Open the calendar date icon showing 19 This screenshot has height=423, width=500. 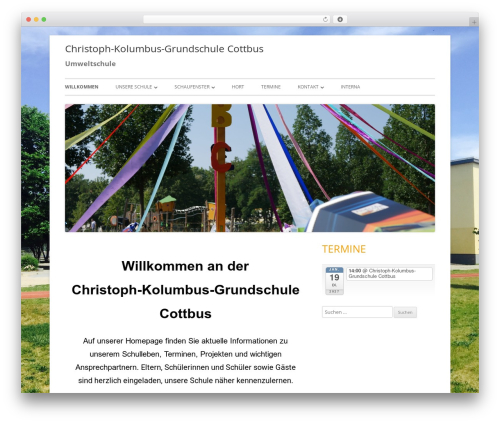[334, 281]
